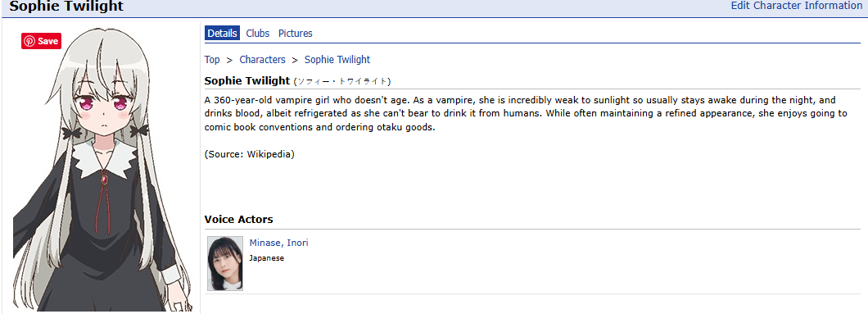Click the bold Sophie Twilight name heading
This screenshot has height=314, width=868.
247,80
